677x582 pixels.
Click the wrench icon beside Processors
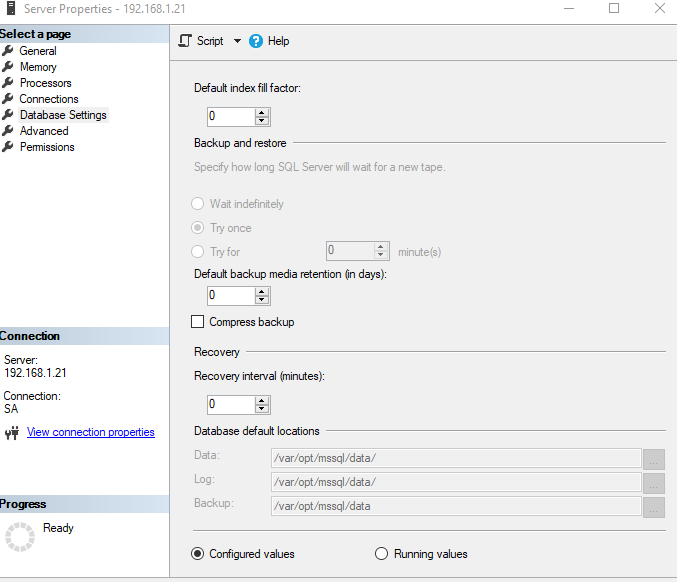click(x=8, y=83)
